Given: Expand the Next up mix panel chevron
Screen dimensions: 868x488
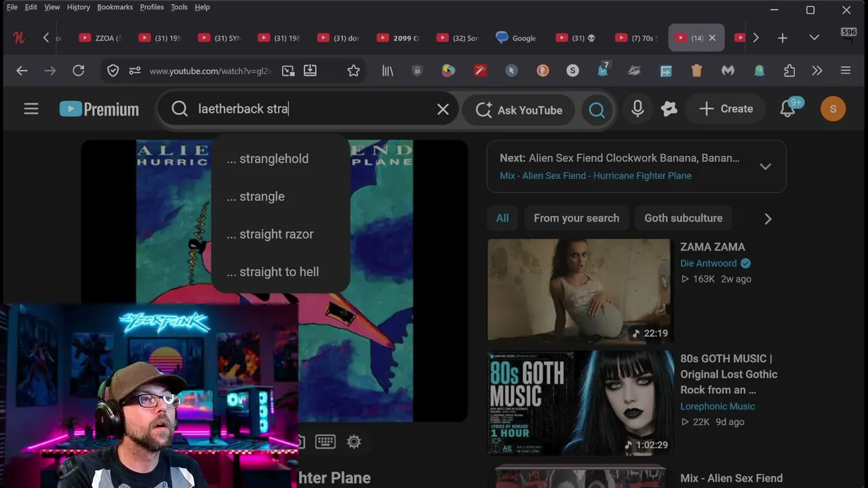Looking at the screenshot, I should (766, 167).
